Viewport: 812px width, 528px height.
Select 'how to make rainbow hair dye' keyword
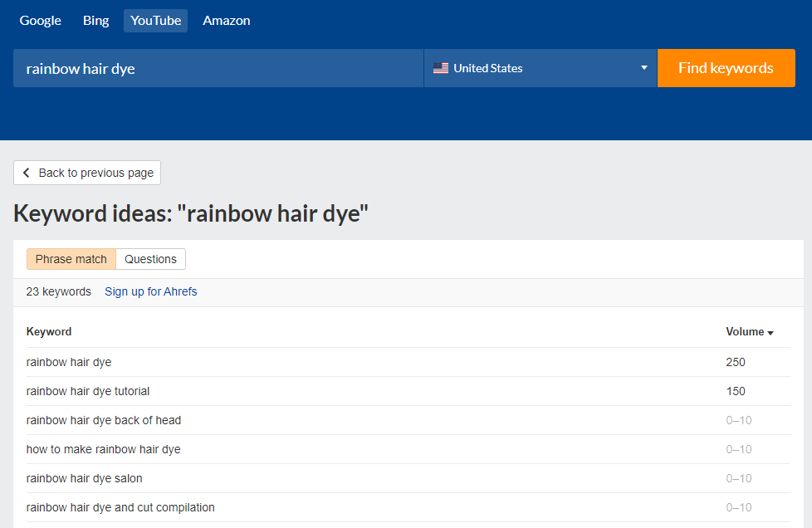(104, 449)
